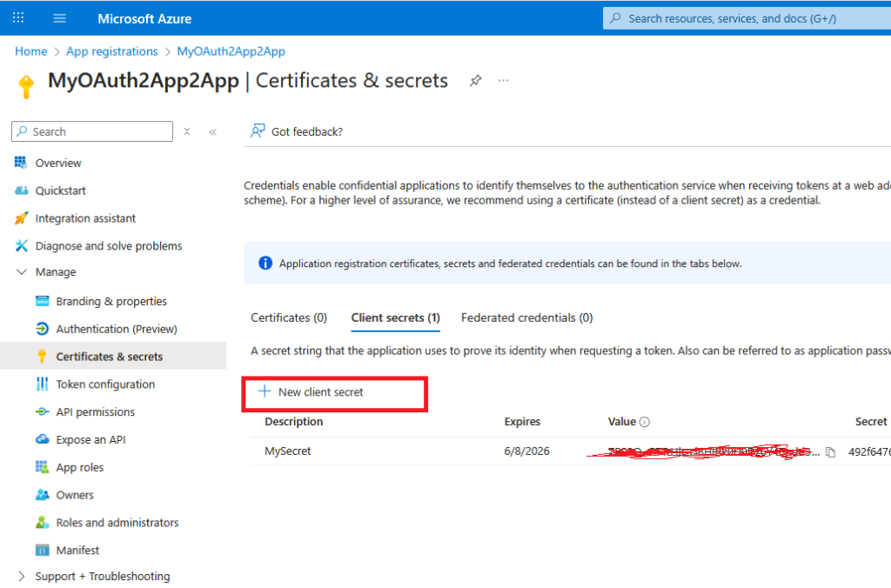Focus the global Azure search bar

click(x=747, y=18)
